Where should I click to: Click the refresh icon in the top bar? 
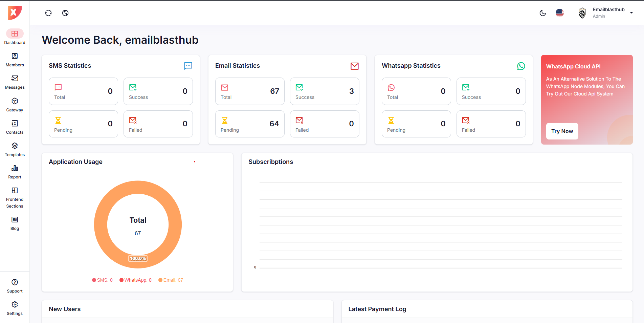(48, 13)
